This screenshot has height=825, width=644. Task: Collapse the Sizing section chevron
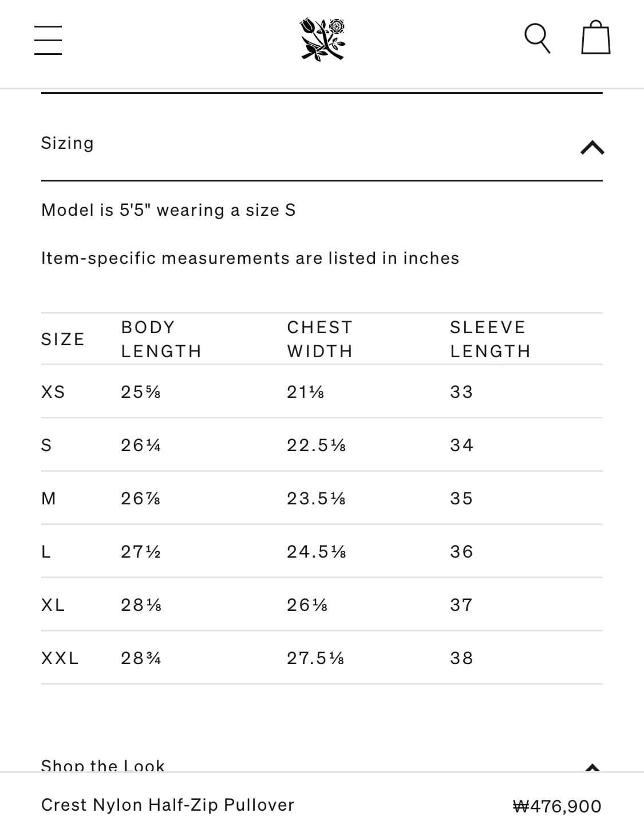(592, 148)
